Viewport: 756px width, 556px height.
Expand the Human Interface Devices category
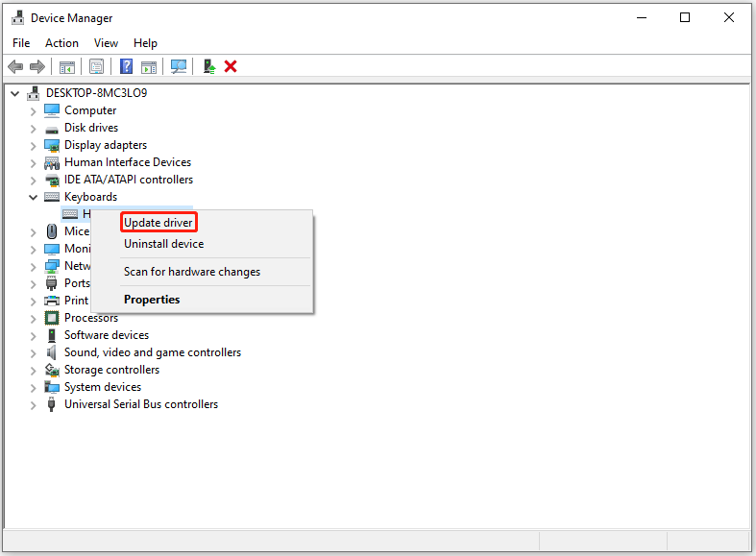33,163
